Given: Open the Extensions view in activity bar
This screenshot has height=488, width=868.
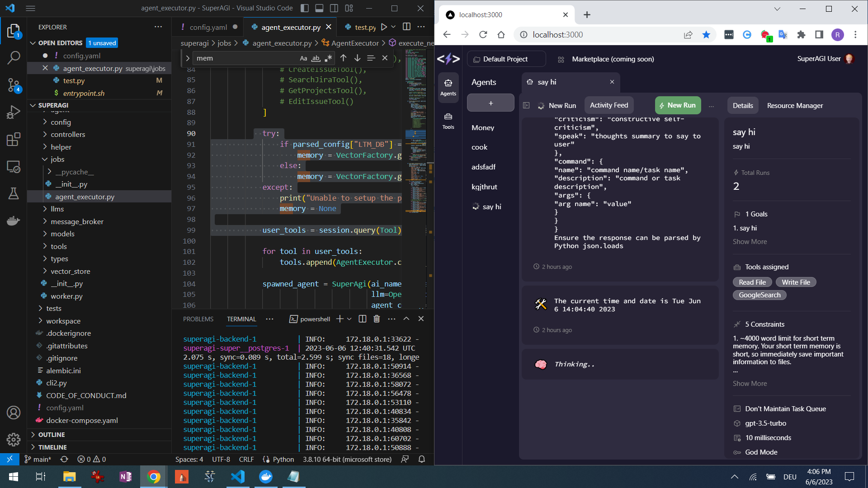Looking at the screenshot, I should tap(14, 139).
